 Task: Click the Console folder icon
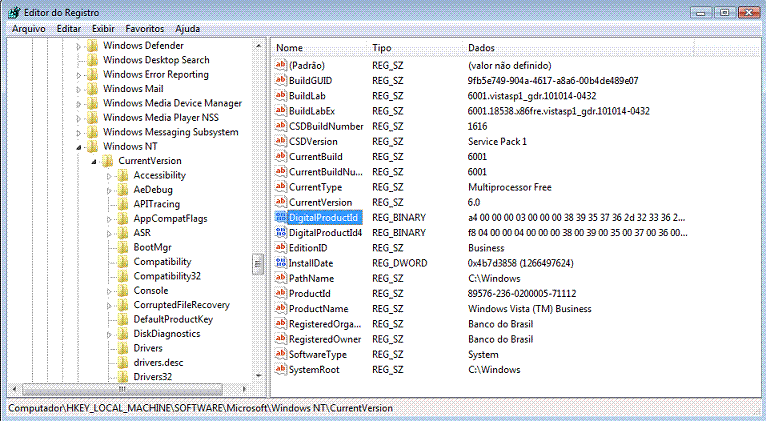(123, 290)
